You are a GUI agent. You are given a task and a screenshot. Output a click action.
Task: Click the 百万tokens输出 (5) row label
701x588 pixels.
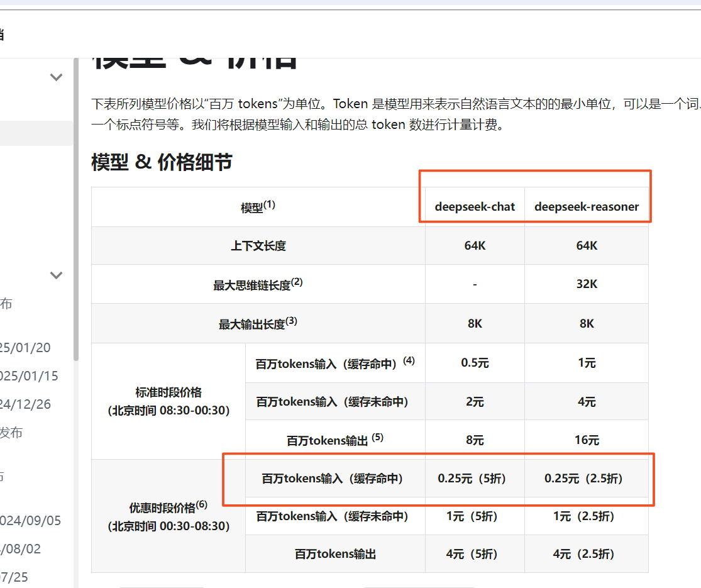pos(335,440)
